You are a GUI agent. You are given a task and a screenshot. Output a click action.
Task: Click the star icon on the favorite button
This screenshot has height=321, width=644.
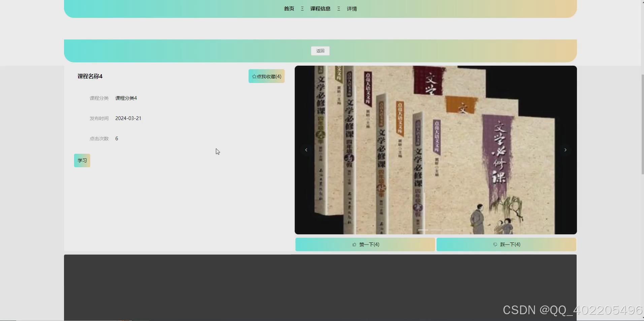pos(254,76)
